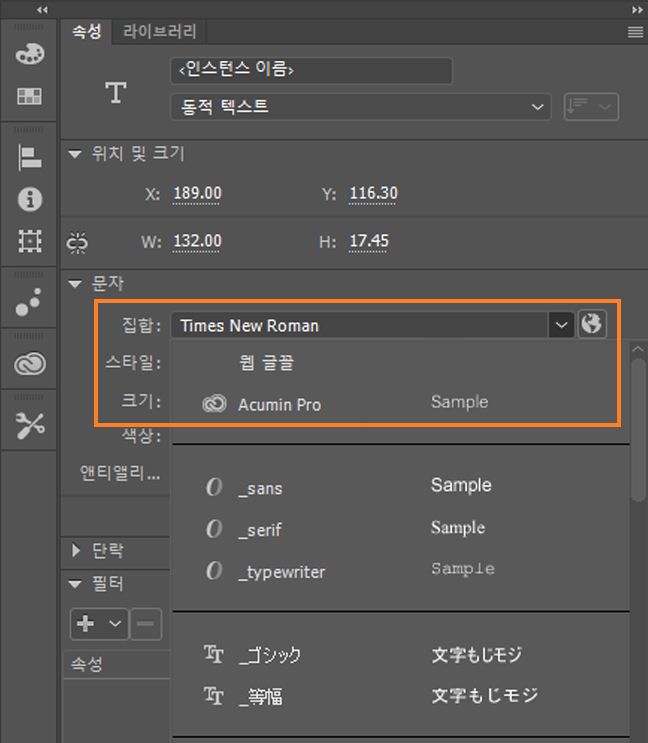Open the text orientation dropdown
This screenshot has width=648, height=743.
[591, 107]
